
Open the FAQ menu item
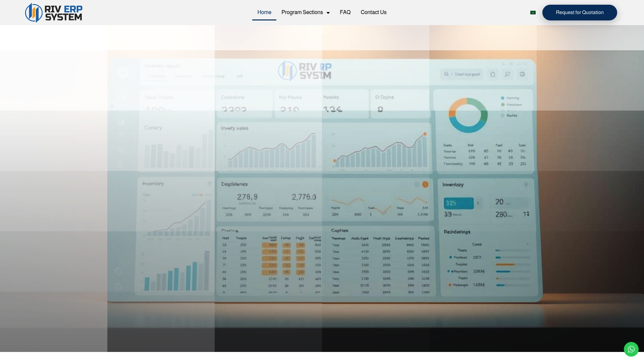[x=345, y=12]
